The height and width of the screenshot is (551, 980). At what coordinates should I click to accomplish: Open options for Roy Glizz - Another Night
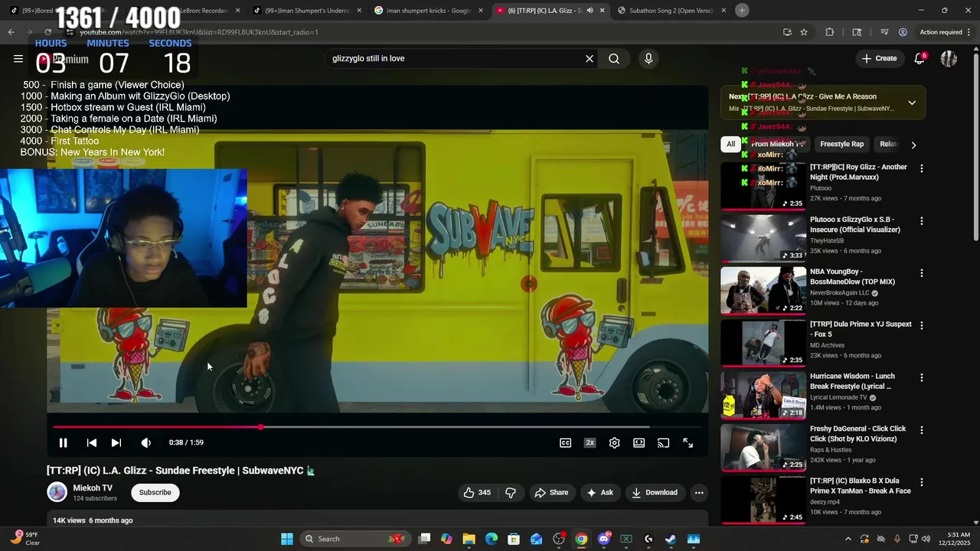coord(921,168)
